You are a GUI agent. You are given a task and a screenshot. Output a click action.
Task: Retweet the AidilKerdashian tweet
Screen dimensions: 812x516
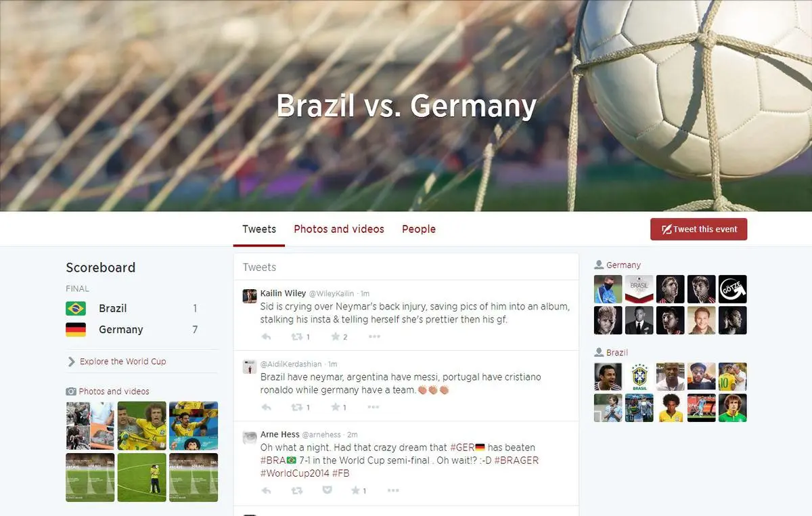pyautogui.click(x=300, y=407)
